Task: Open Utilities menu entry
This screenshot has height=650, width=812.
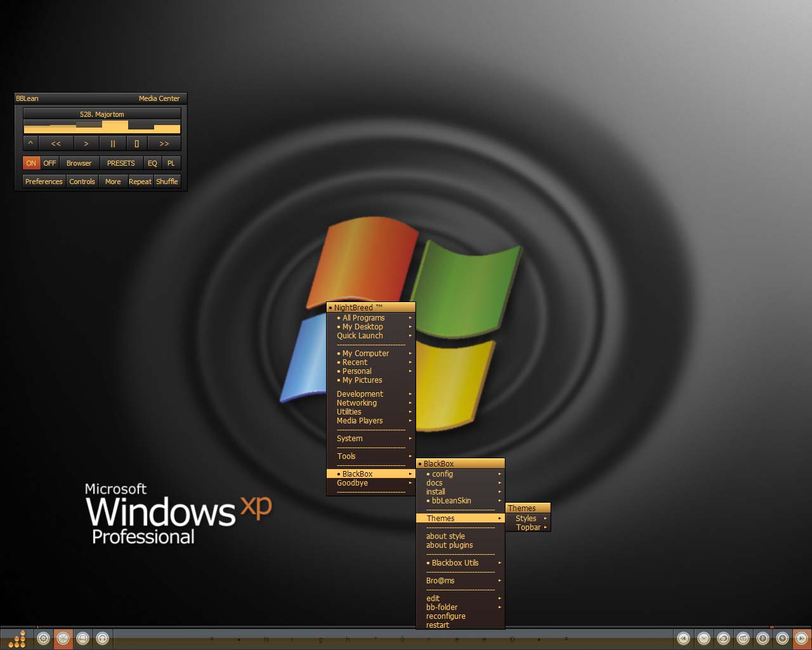Action: pos(371,412)
